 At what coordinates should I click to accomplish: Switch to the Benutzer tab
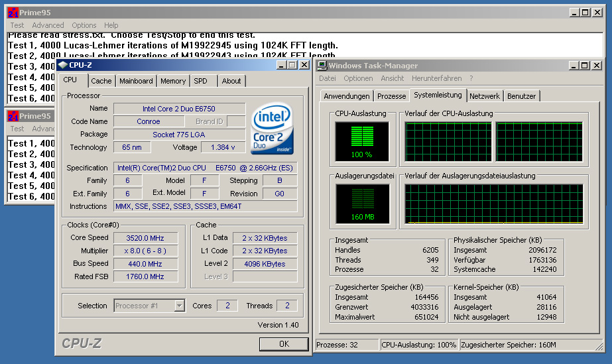(521, 96)
